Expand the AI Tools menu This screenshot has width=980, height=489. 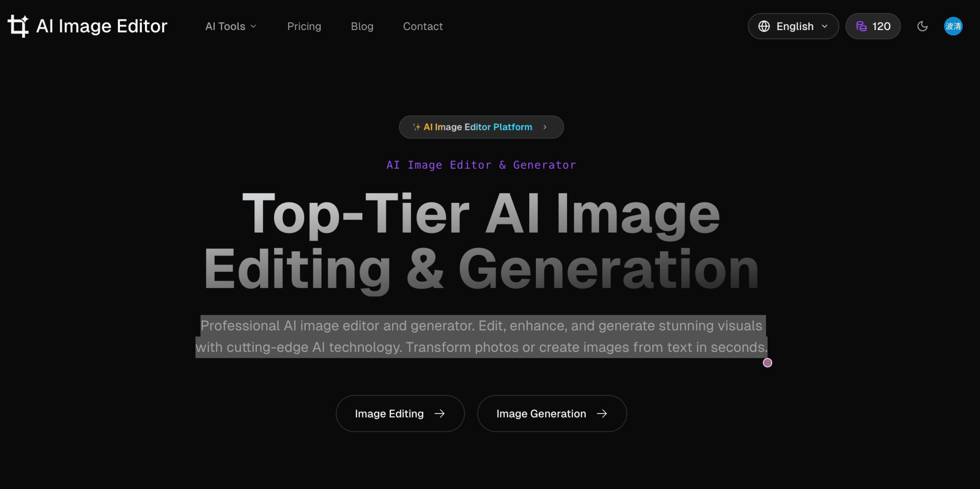[x=231, y=27]
